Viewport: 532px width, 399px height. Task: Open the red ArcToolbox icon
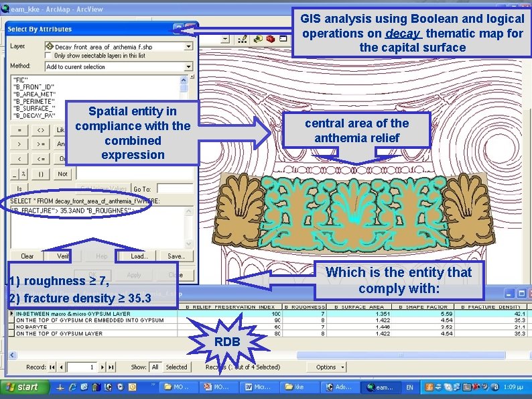tap(271, 39)
